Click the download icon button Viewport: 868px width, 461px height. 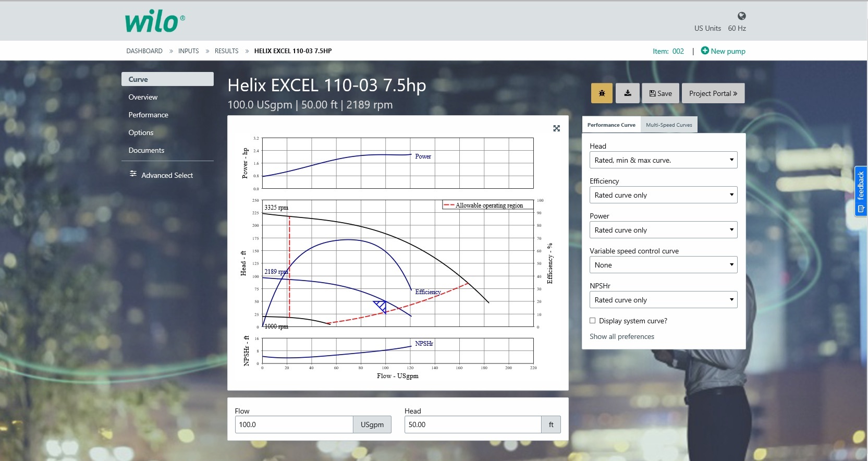point(628,93)
